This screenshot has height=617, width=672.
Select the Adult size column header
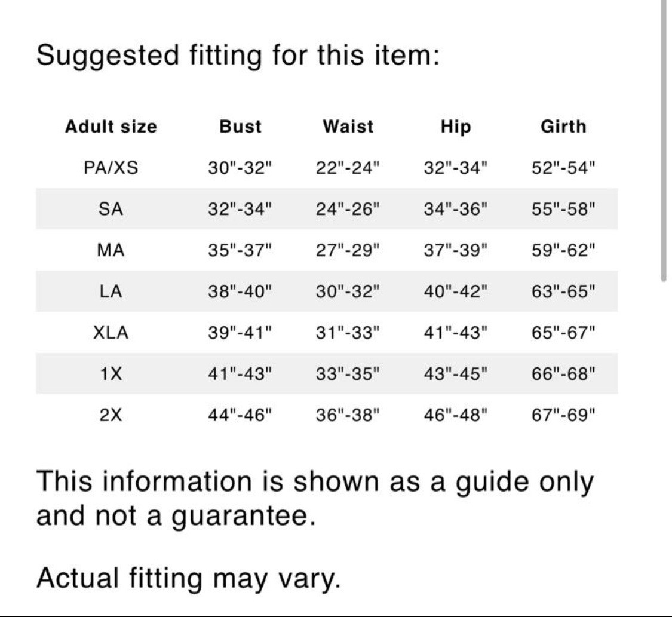tap(111, 127)
